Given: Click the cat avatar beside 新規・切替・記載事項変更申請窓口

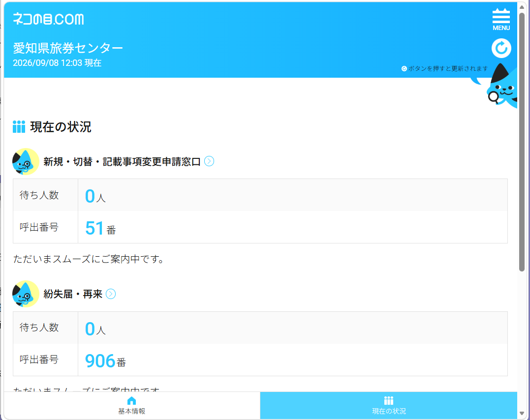Looking at the screenshot, I should [26, 161].
